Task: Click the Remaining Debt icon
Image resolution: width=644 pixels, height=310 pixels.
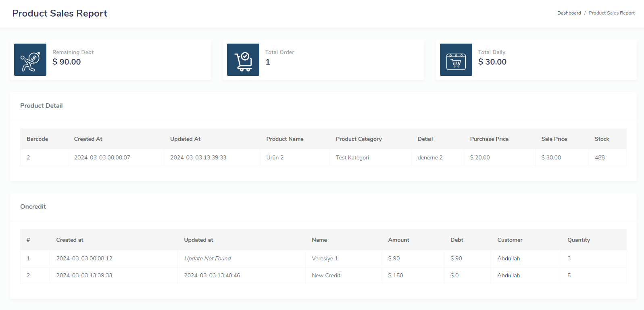Action: tap(30, 60)
